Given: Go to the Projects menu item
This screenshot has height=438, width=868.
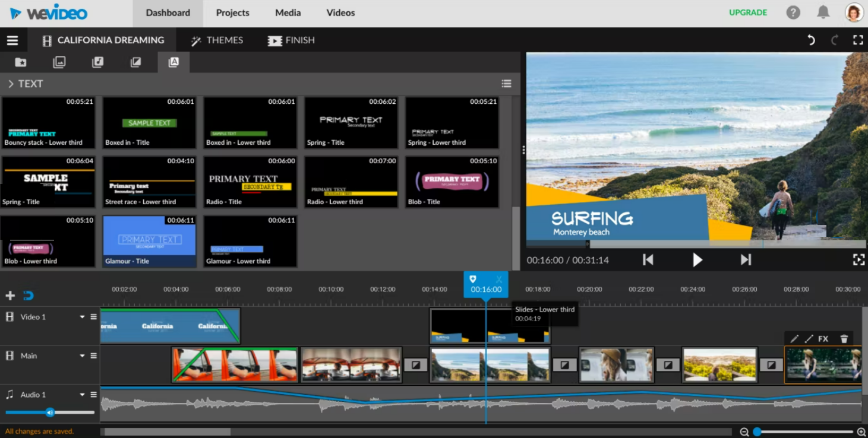Looking at the screenshot, I should tap(232, 12).
